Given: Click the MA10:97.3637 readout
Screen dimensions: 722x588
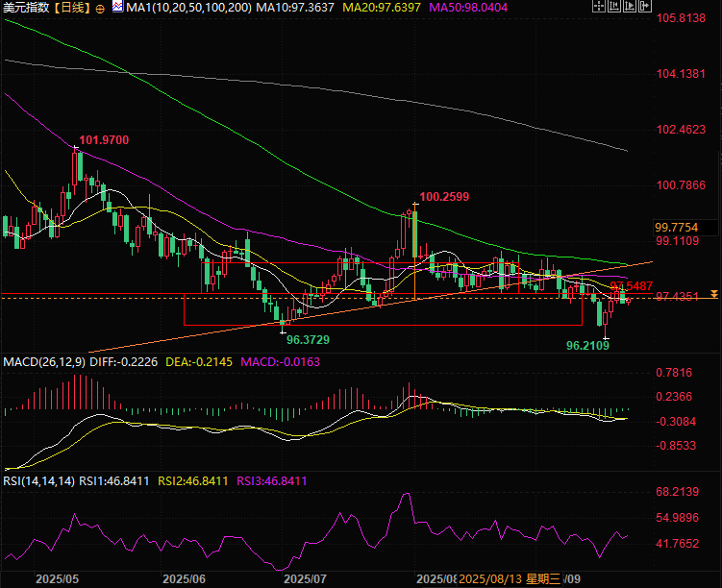Looking at the screenshot, I should click(295, 8).
